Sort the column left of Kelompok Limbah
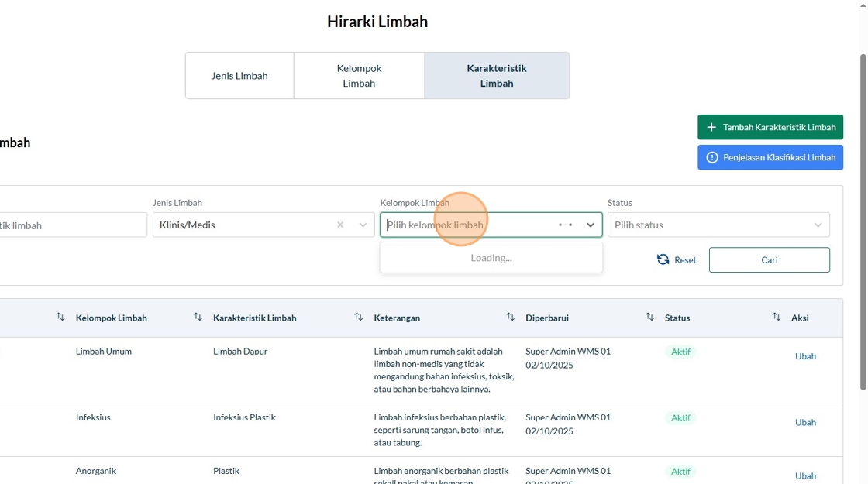Screen dimensions: 868x484 tap(60, 317)
